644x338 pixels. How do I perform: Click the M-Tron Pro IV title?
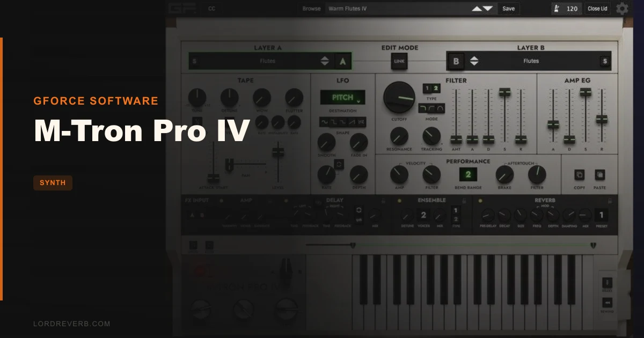click(142, 130)
